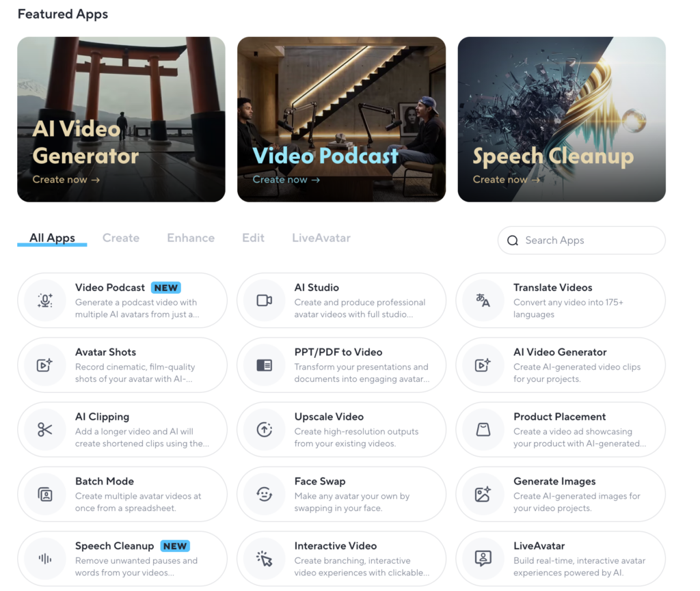
Task: Open the LiveAvatar tab
Action: (x=321, y=238)
